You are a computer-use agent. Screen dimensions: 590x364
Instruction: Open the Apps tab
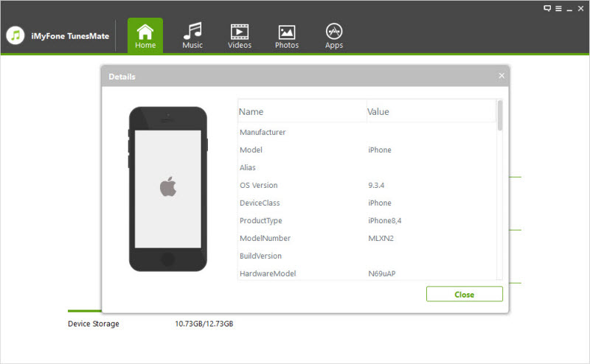[334, 35]
